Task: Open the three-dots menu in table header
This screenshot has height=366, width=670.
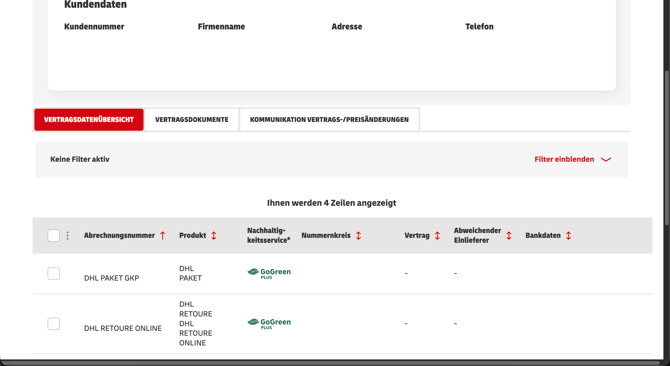Action: point(68,235)
